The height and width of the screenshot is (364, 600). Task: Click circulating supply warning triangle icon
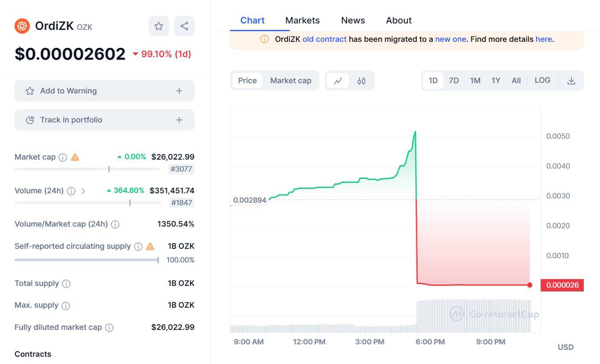click(x=150, y=246)
